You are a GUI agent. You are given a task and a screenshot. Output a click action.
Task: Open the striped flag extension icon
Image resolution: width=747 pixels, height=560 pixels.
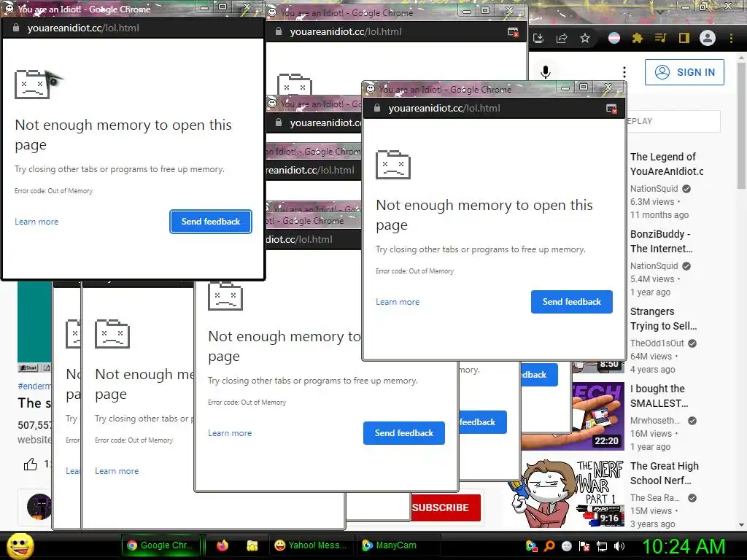[x=614, y=38]
